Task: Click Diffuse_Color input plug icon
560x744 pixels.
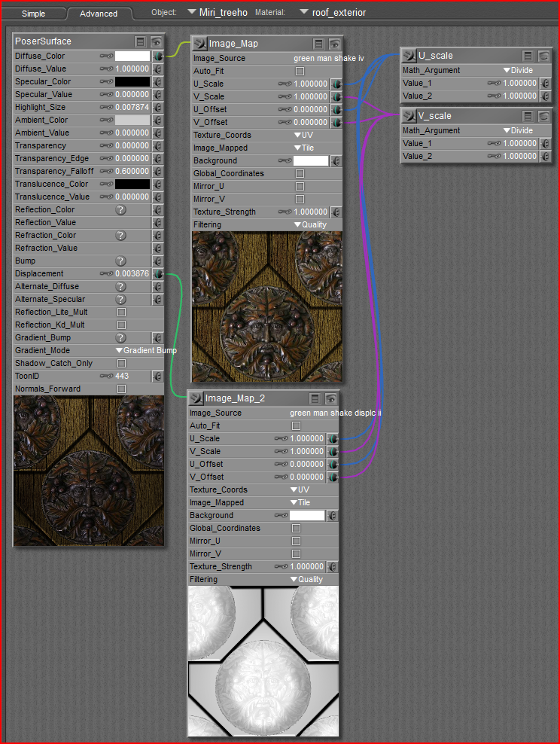Action: click(x=158, y=56)
